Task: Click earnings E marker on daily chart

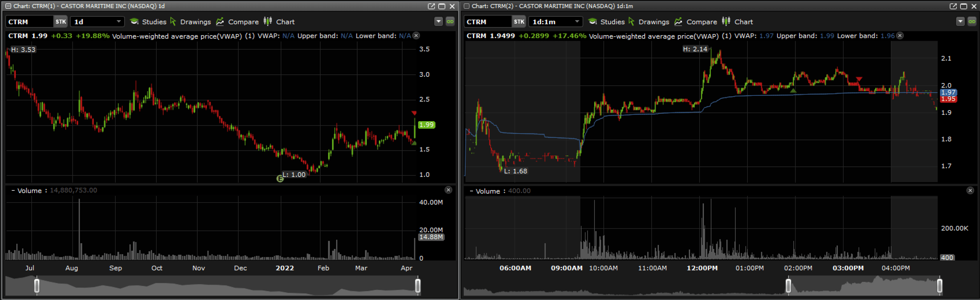Action: (280, 178)
